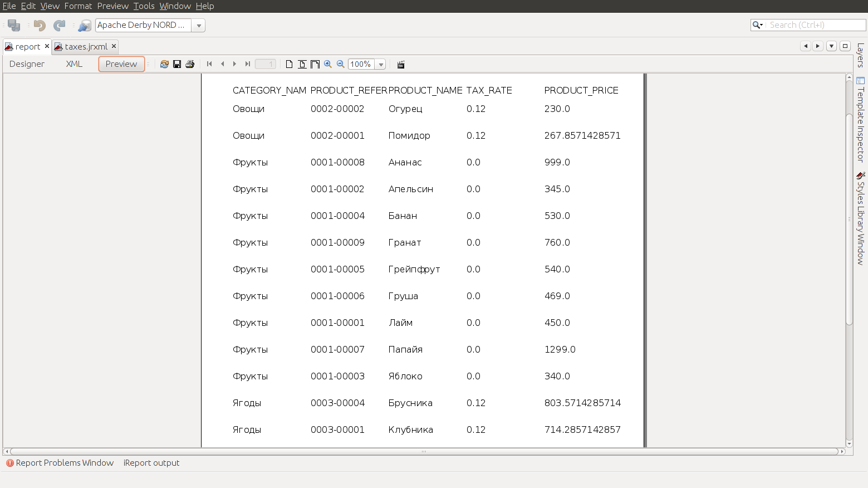Click the price value 1299.0

click(x=560, y=349)
